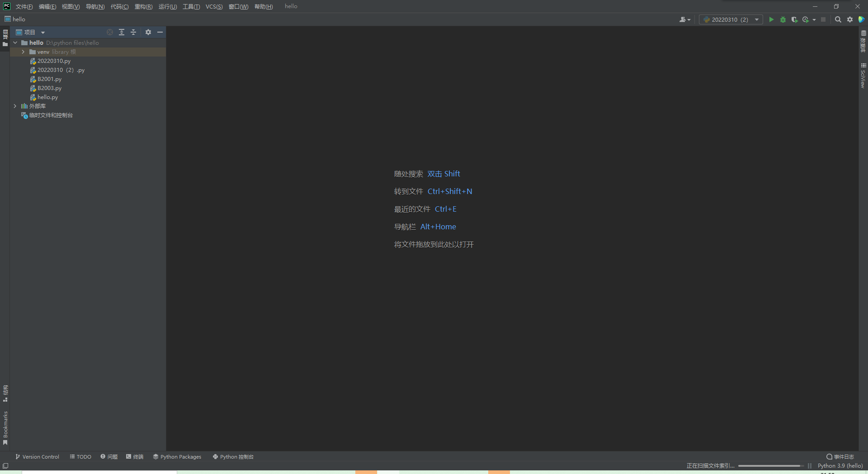Click the Ctrl+Shift+N go-to-file hint
The height and width of the screenshot is (474, 868).
[450, 192]
